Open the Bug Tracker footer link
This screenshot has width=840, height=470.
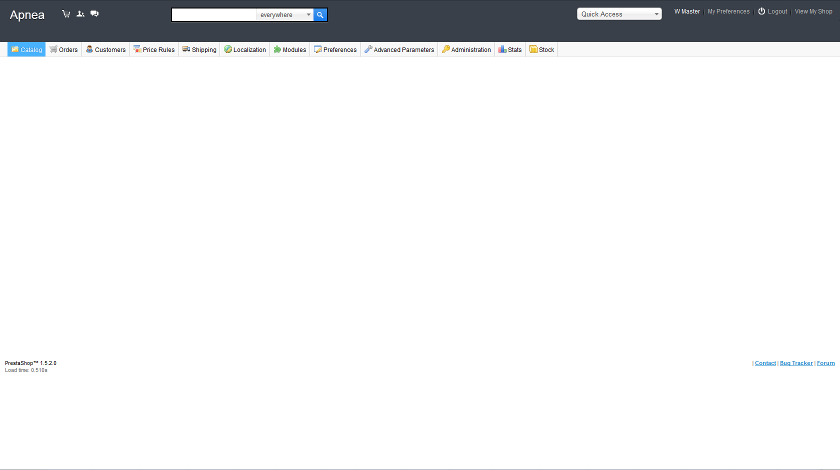[x=796, y=363]
